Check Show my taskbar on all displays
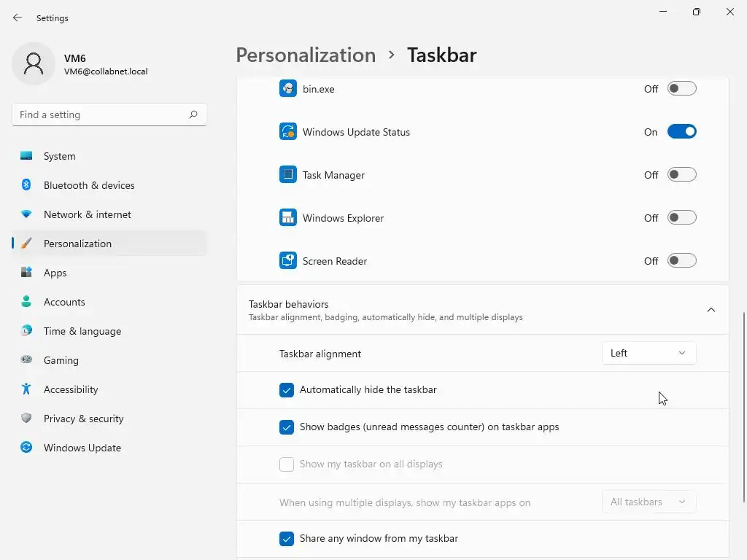This screenshot has height=560, width=747. [x=286, y=464]
